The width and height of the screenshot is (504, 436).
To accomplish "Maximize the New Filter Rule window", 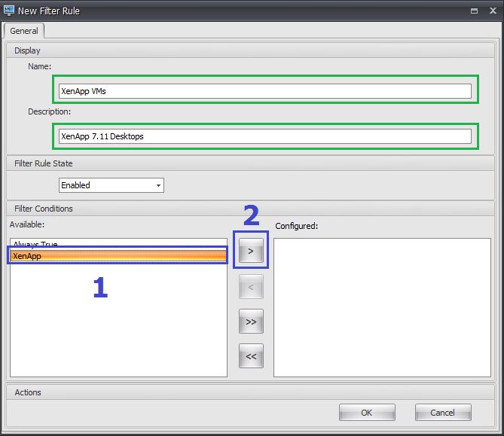I will 474,11.
